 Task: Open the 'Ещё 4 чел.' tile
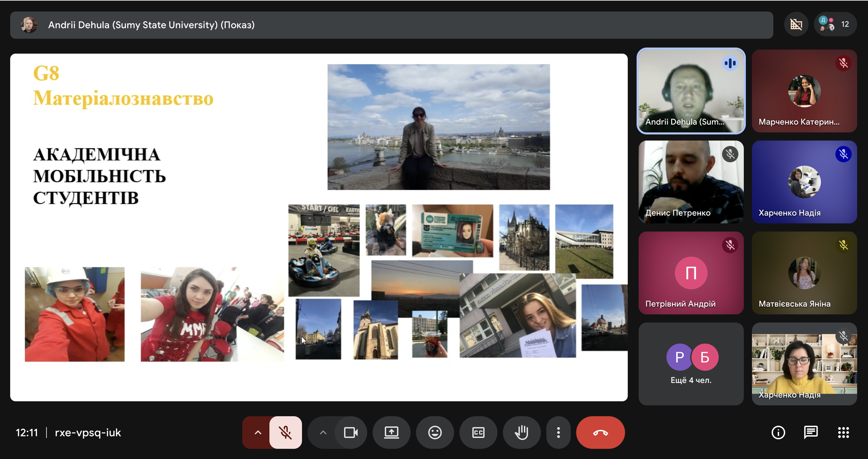tap(691, 364)
